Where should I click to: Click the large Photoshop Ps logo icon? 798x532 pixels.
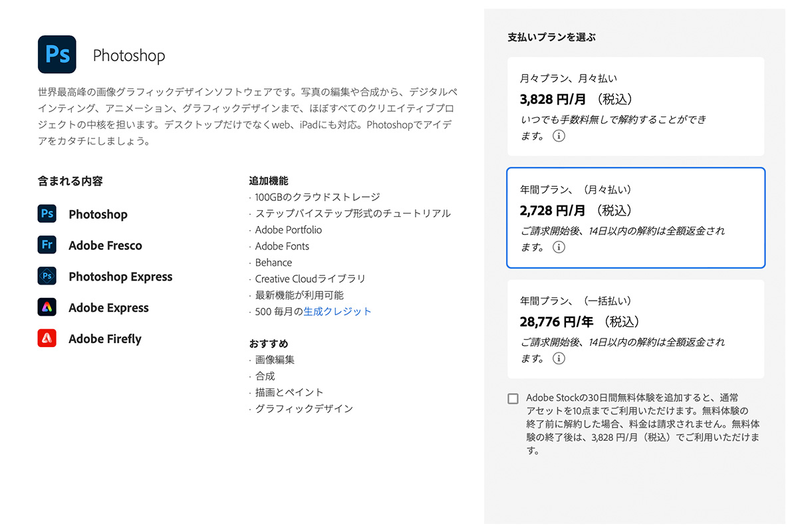point(57,55)
